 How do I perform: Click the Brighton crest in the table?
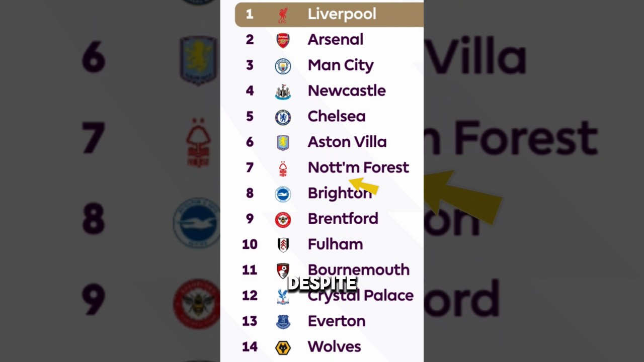(283, 194)
